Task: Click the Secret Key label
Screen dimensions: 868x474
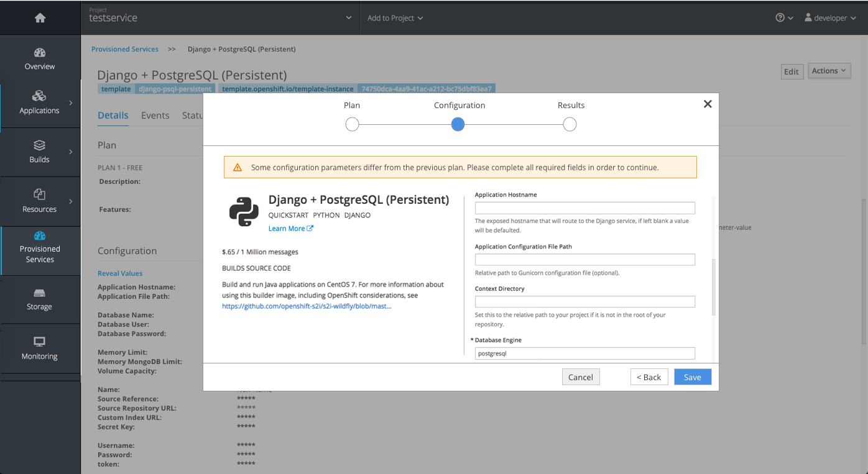Action: [116, 427]
